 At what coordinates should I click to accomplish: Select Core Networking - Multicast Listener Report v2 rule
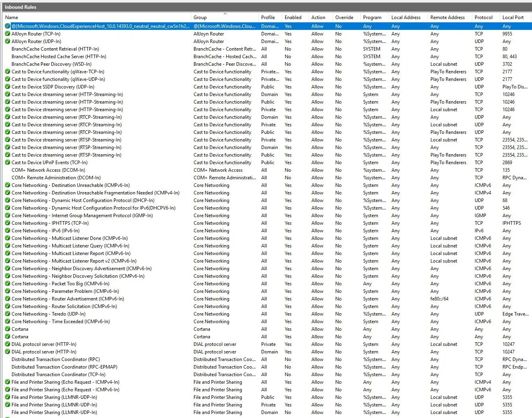267,261
